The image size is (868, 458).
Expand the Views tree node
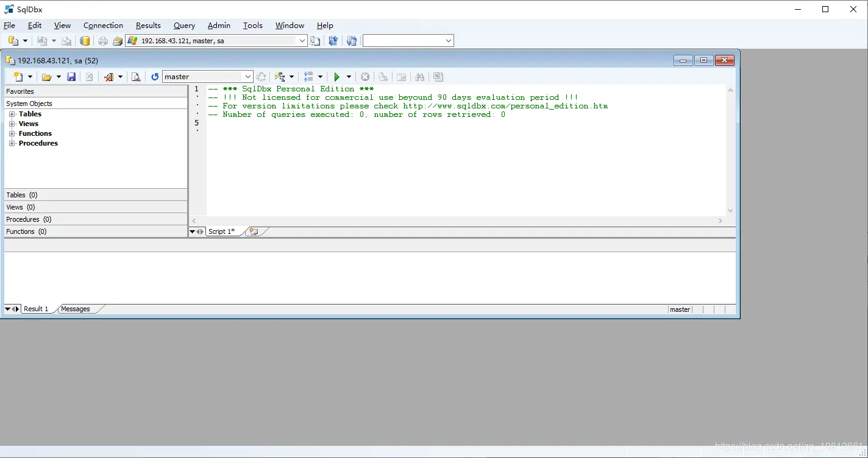12,124
